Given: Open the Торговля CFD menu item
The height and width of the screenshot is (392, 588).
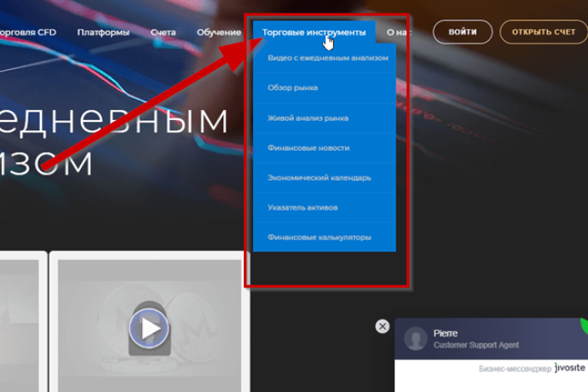Looking at the screenshot, I should pos(27,32).
